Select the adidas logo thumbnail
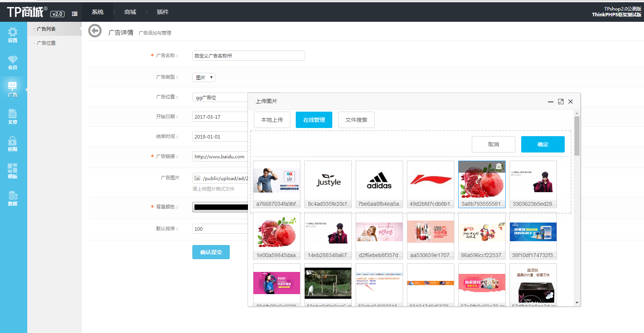The image size is (644, 333). [379, 184]
